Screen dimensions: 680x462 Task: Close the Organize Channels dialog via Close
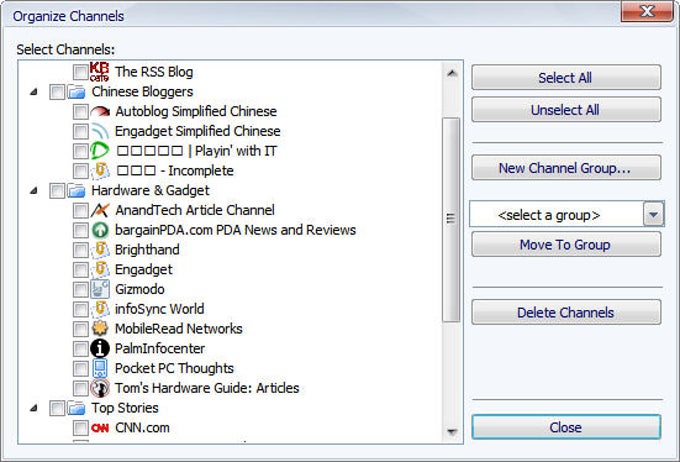(566, 427)
